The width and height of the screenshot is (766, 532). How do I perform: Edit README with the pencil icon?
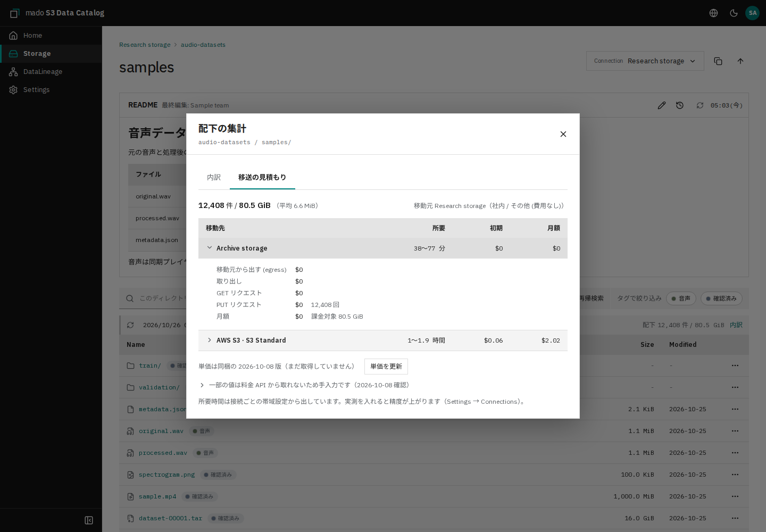click(x=662, y=105)
